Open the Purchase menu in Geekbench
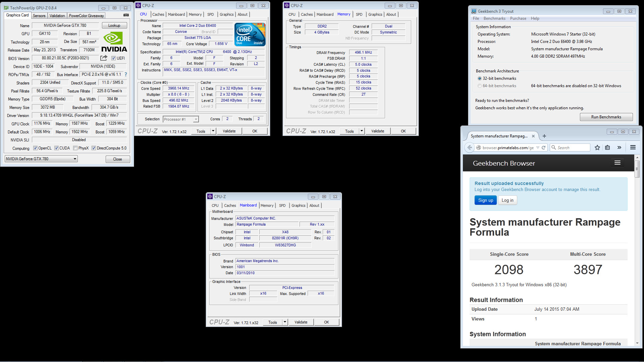The image size is (644, 362). [x=518, y=18]
